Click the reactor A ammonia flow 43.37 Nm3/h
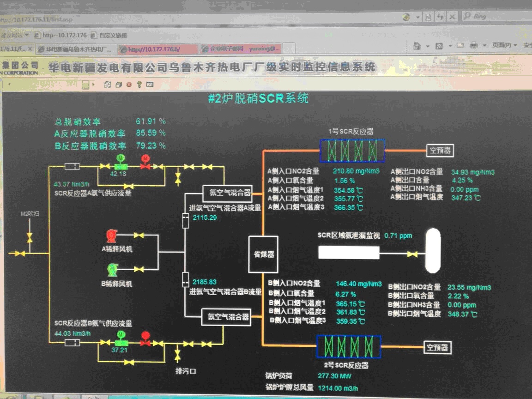 tap(72, 184)
